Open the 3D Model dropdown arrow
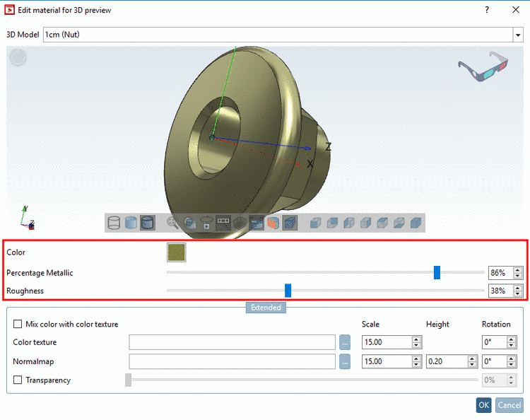 pyautogui.click(x=518, y=35)
